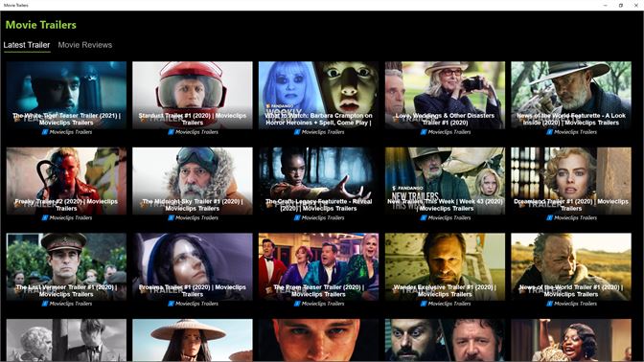This screenshot has height=362, width=644.
Task: Open The White Tiger Teaser Trailer thumbnail
Action: click(x=66, y=95)
